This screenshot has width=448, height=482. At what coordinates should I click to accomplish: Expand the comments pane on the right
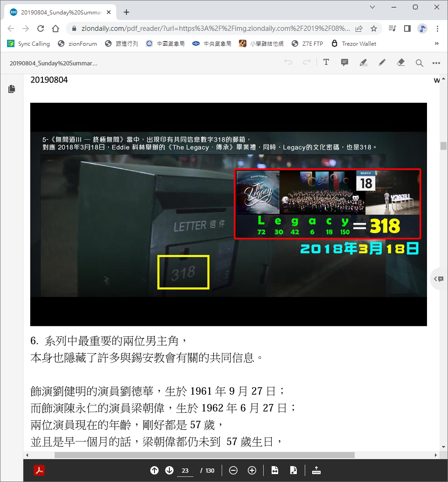(x=439, y=279)
